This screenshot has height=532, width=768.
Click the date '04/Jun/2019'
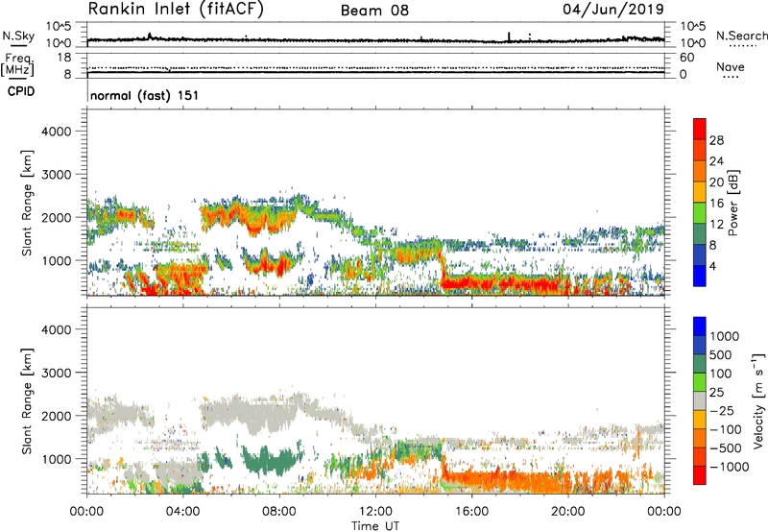[613, 10]
